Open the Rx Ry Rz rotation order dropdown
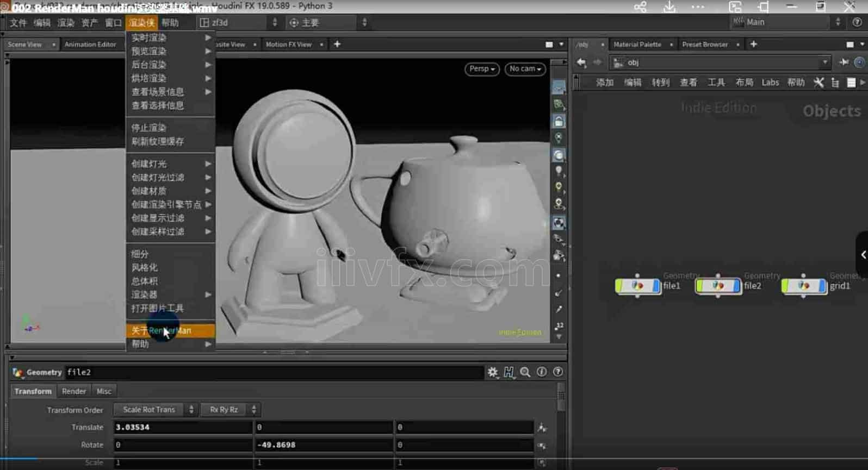The image size is (868, 470). coord(230,410)
